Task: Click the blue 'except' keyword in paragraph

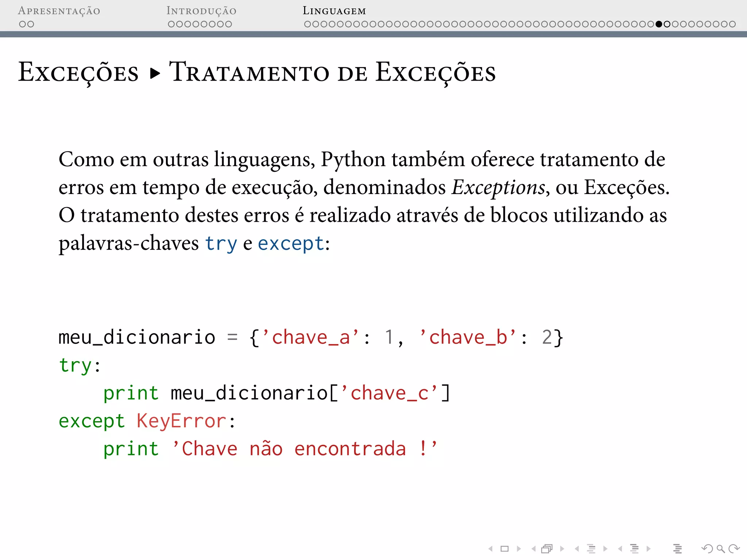Action: [x=291, y=244]
